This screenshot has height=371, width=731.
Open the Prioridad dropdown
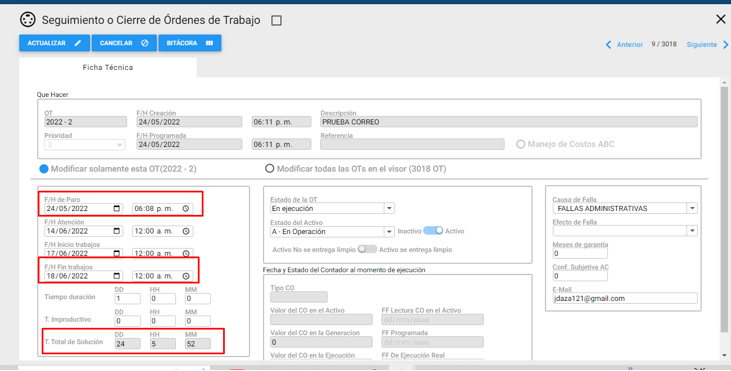coord(85,144)
